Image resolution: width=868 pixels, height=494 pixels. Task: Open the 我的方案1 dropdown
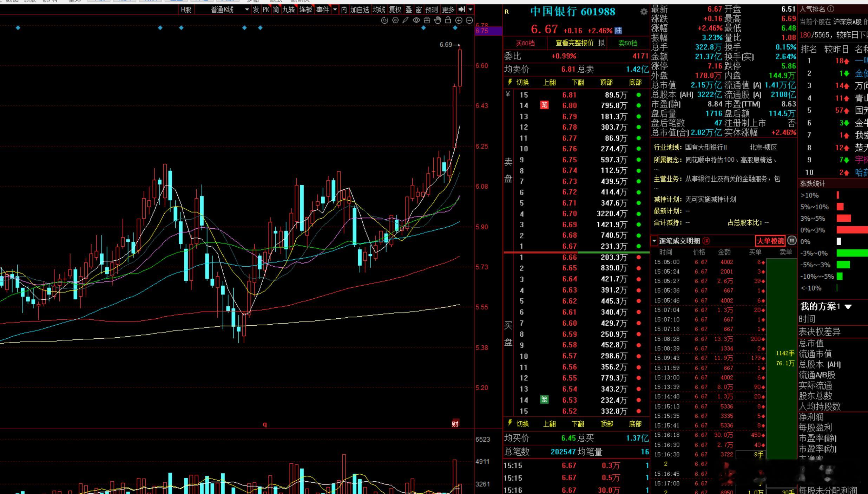tap(826, 306)
